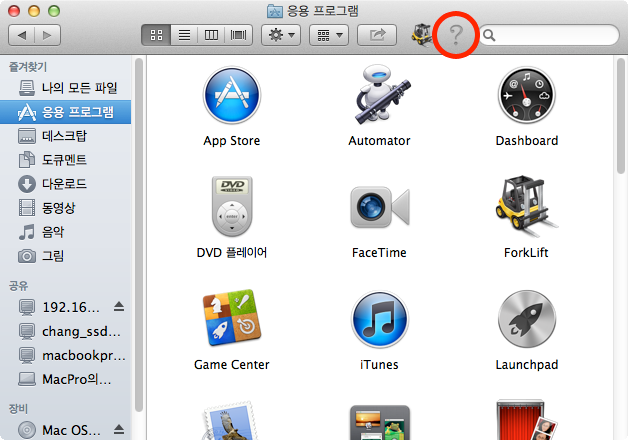628x440 pixels.
Task: Select 나의 모든 파일 in the sidebar
Action: coord(66,88)
